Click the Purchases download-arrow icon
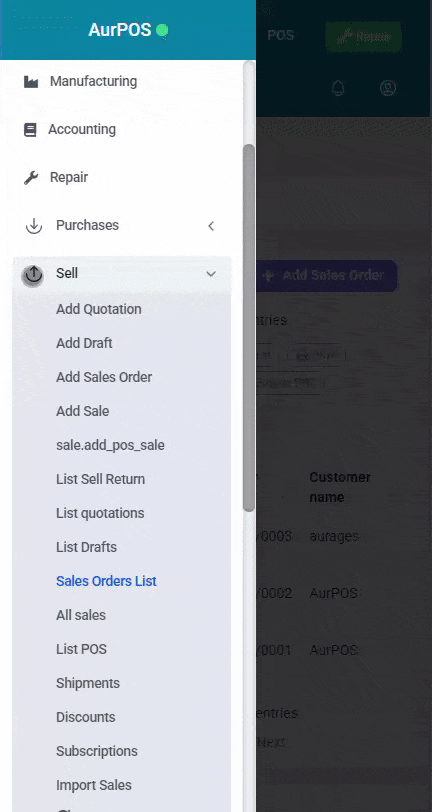Screen dimensions: 432x812 tap(34, 226)
